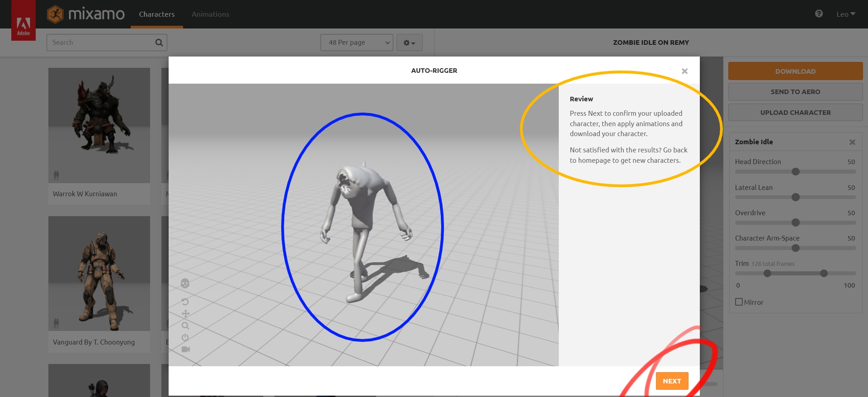
Task: Click the reset camera power icon
Action: (185, 337)
